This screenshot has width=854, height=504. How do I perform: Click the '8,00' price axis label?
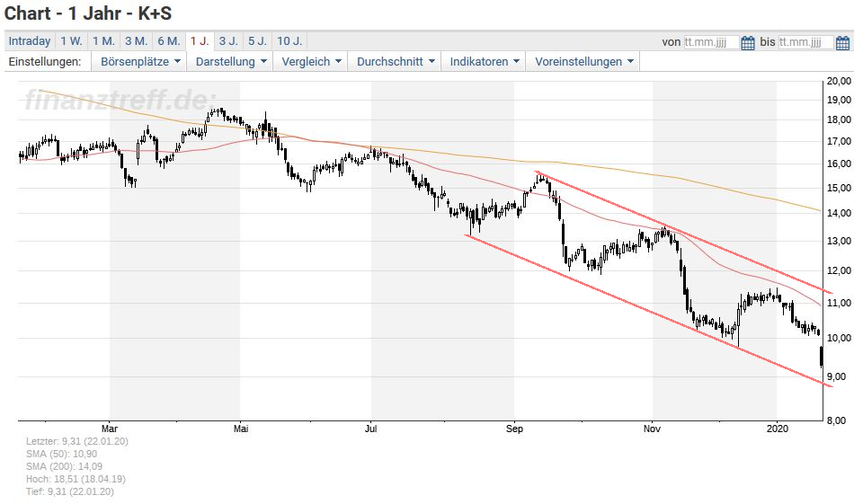coord(837,420)
